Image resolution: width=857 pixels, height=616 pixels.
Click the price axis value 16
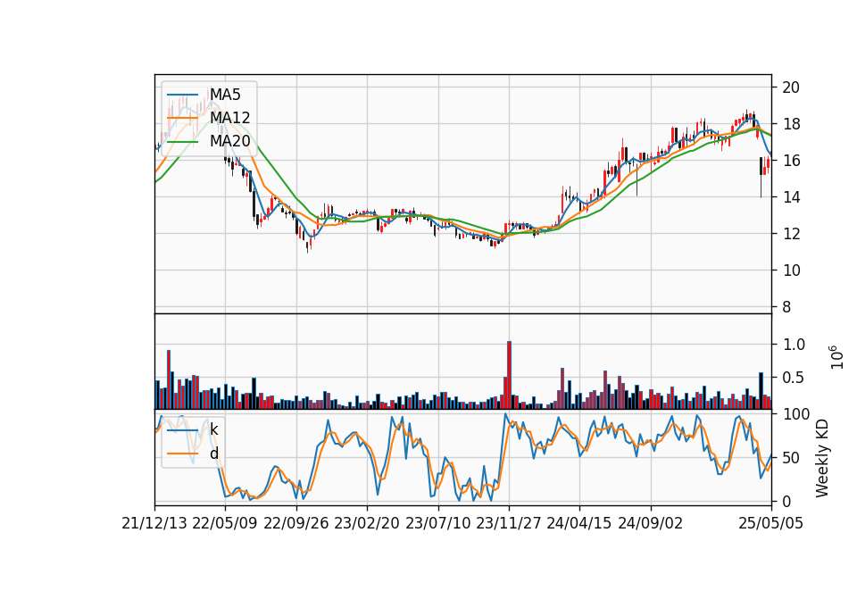point(791,161)
